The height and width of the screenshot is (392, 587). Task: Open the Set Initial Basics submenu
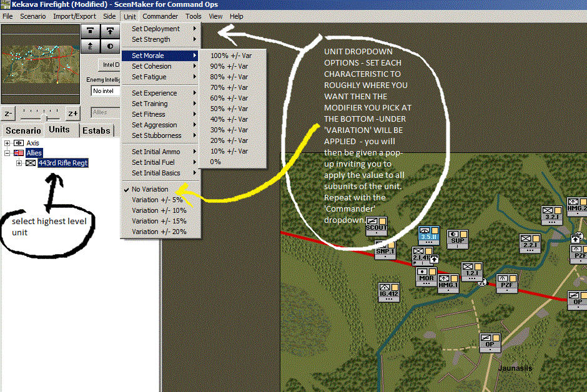[x=161, y=173]
